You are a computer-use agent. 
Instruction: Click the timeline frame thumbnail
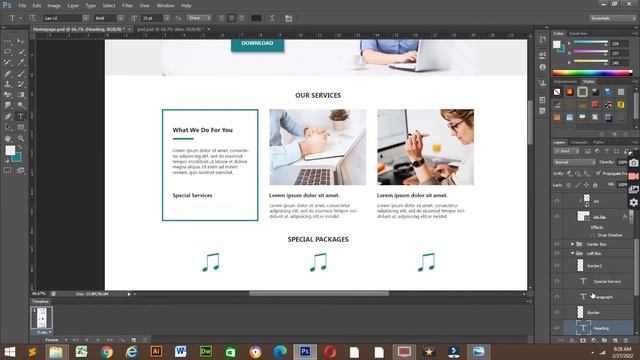click(x=42, y=318)
